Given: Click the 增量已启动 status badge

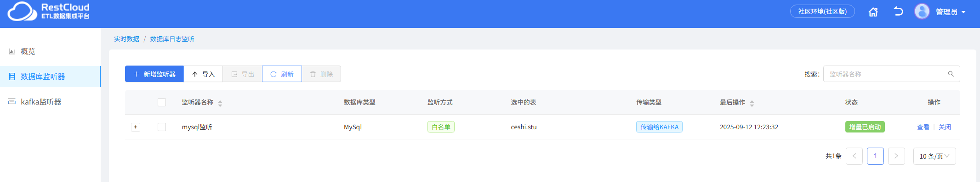Looking at the screenshot, I should click(x=865, y=127).
